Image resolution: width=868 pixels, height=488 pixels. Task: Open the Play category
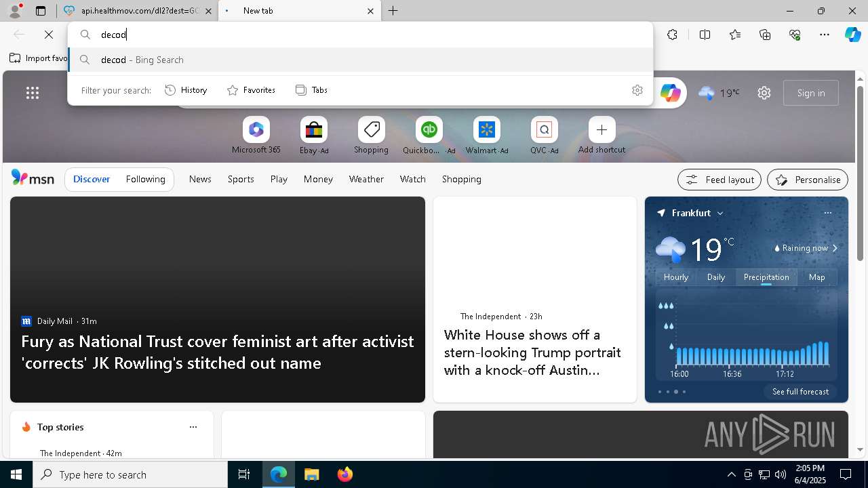pyautogui.click(x=279, y=179)
